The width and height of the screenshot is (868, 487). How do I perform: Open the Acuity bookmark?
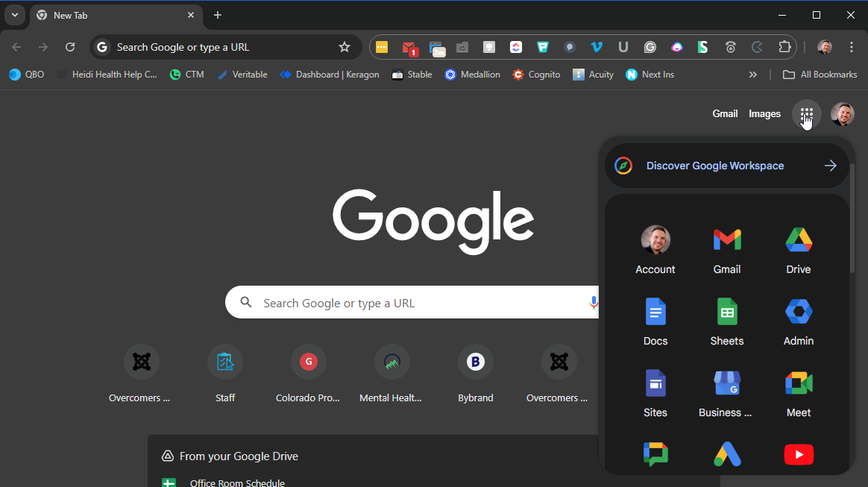[x=593, y=74]
